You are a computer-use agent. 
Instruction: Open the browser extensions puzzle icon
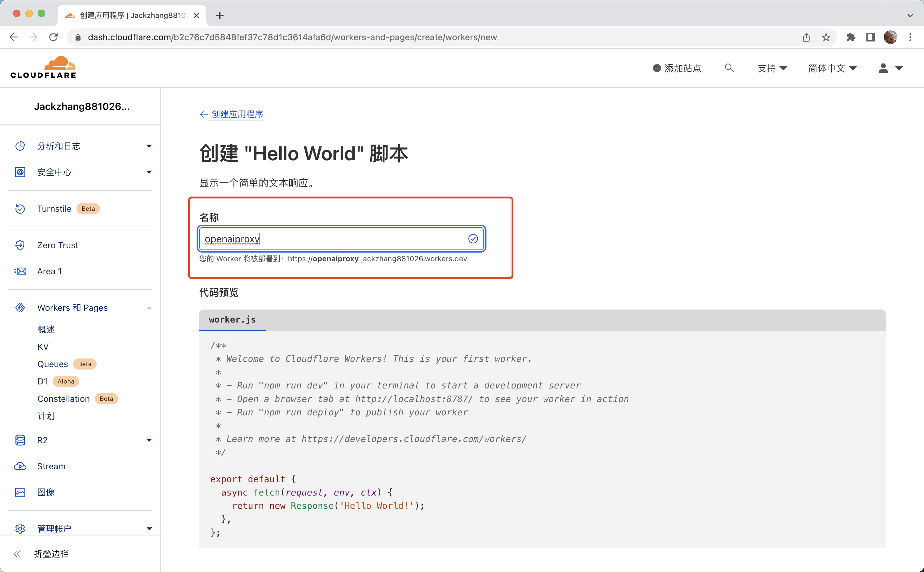[x=851, y=37]
